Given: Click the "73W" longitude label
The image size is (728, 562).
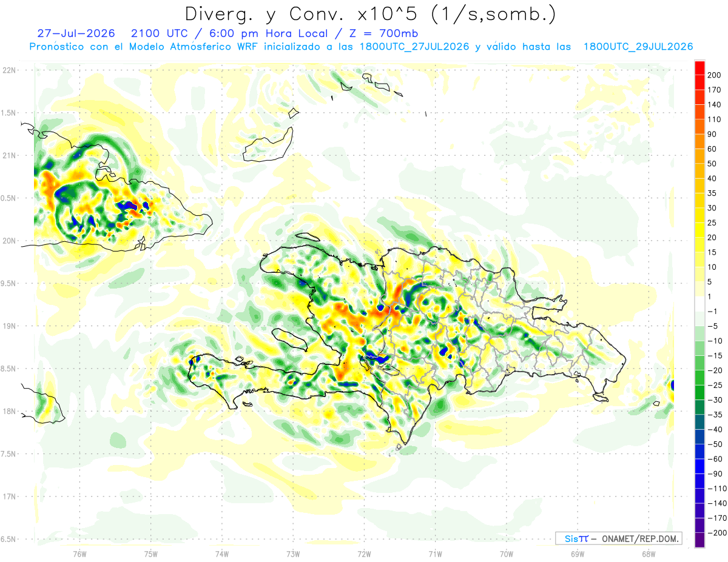Looking at the screenshot, I should [293, 554].
